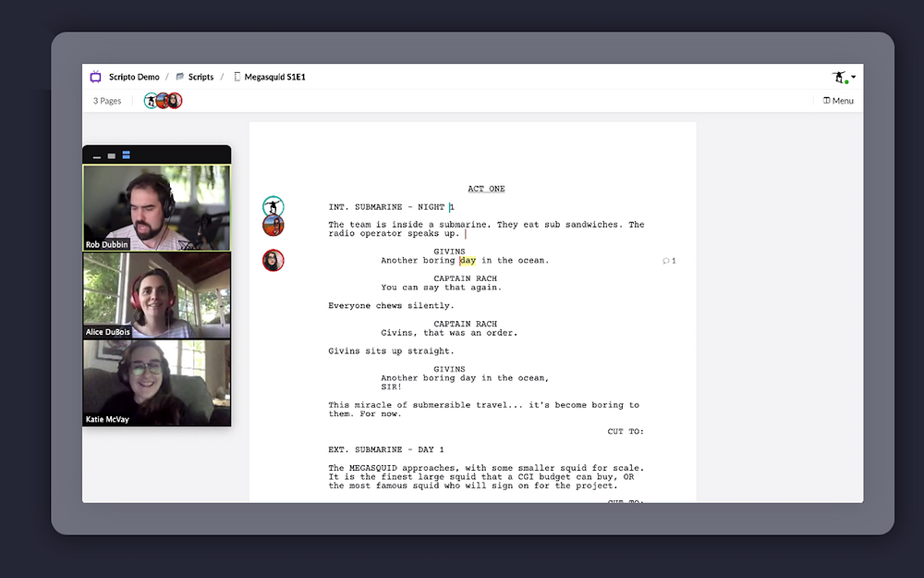The width and height of the screenshot is (924, 578).
Task: Open the comment bubble showing 1
Action: tap(669, 261)
